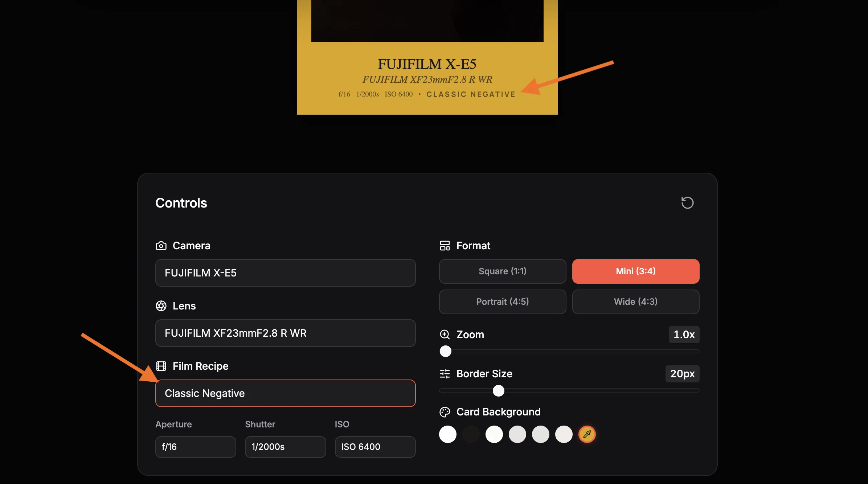This screenshot has width=868, height=484.
Task: Open the custom color eyedropper swatch
Action: tap(587, 434)
